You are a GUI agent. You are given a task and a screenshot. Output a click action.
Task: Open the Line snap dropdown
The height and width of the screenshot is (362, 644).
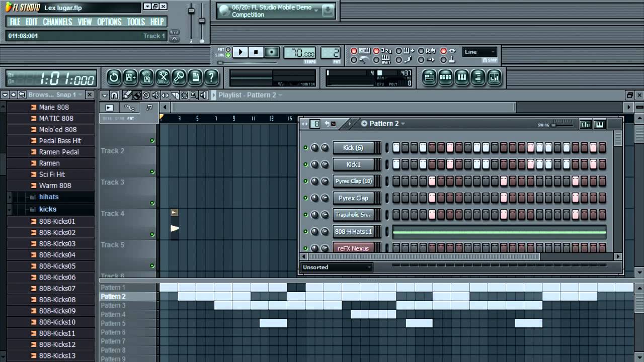pos(480,52)
